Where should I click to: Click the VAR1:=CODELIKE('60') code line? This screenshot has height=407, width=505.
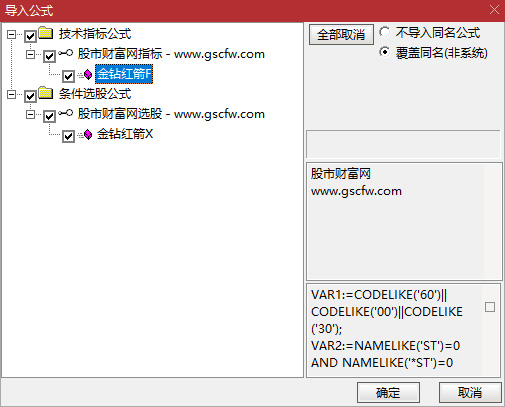(x=379, y=295)
